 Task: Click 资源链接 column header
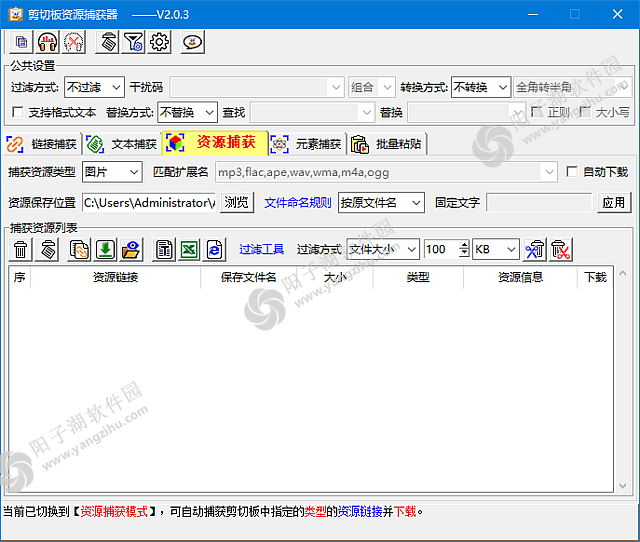click(116, 277)
